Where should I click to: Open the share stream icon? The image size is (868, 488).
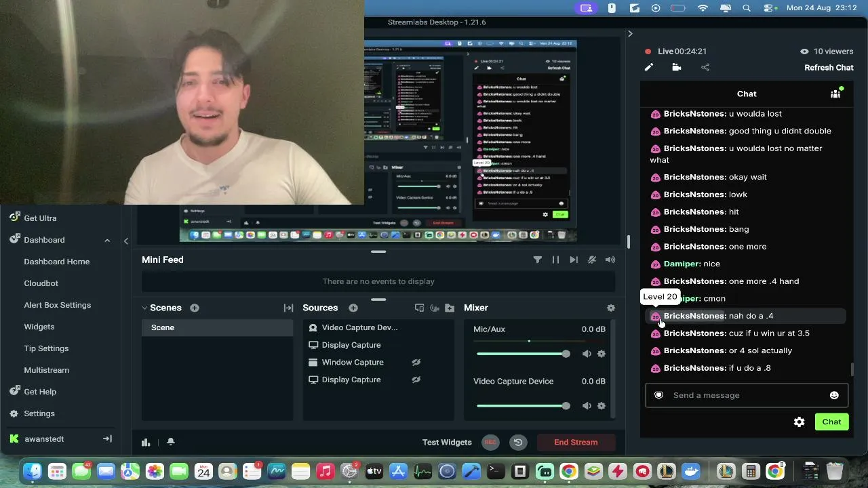click(705, 67)
